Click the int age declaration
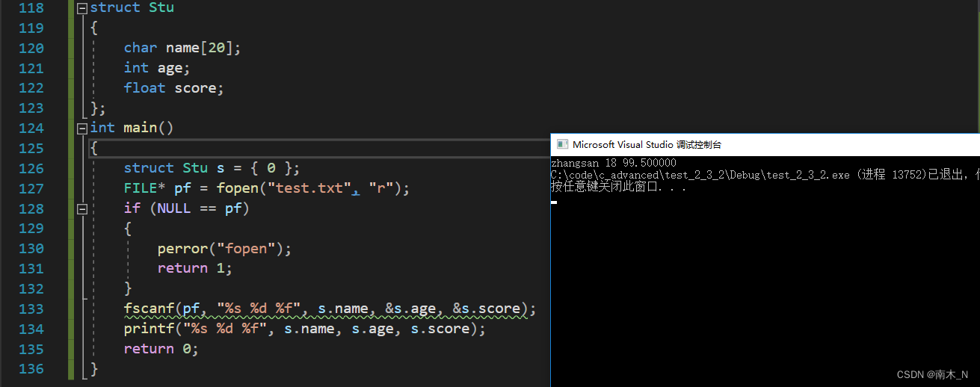 point(157,68)
